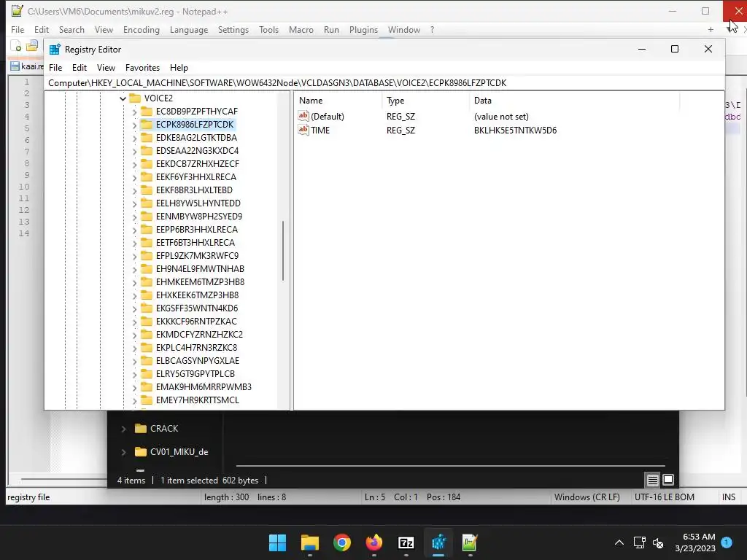Expand the EC8DB9PZPFTHYCAF key
This screenshot has width=747, height=560.
coord(134,112)
